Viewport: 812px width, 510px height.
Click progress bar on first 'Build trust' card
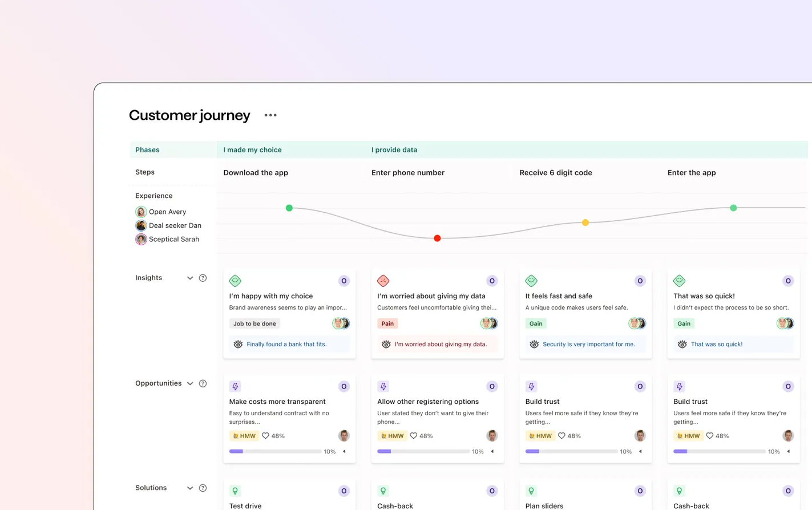(571, 451)
